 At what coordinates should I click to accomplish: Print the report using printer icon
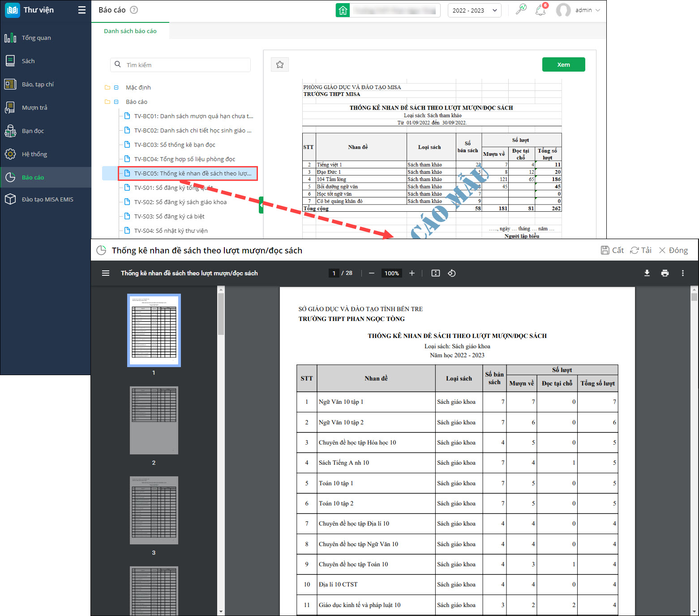[665, 273]
